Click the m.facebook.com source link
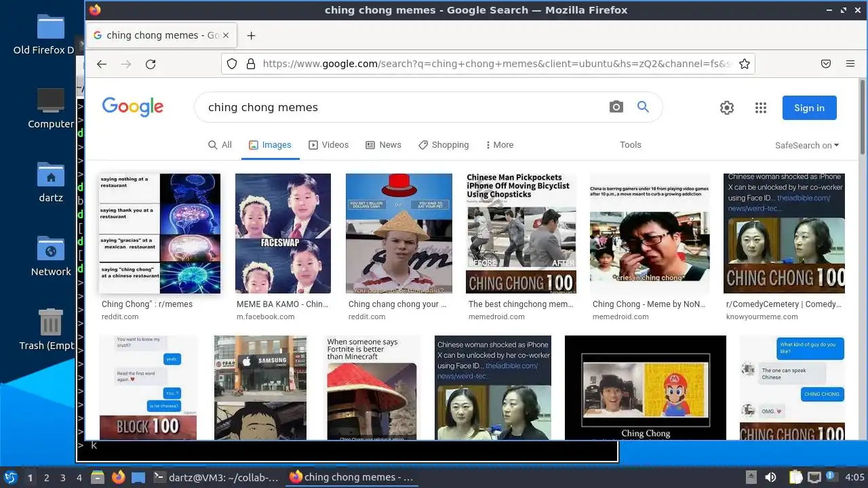 coord(265,317)
